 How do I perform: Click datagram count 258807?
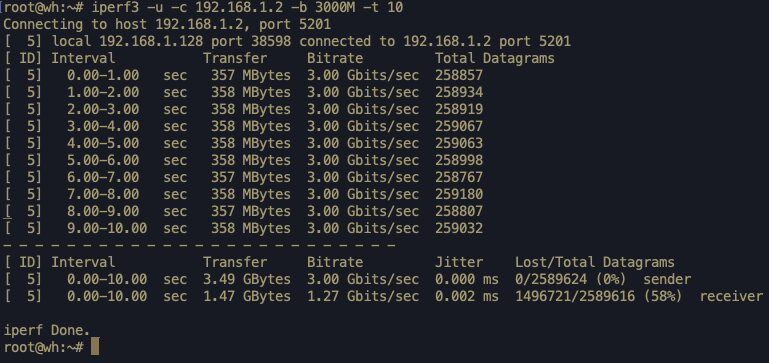pyautogui.click(x=459, y=211)
